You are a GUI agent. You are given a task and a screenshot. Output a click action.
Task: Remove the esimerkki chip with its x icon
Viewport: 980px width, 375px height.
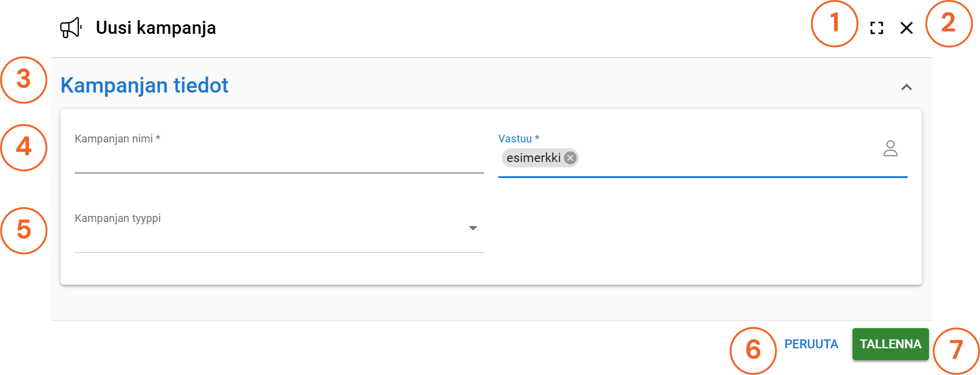(x=570, y=158)
